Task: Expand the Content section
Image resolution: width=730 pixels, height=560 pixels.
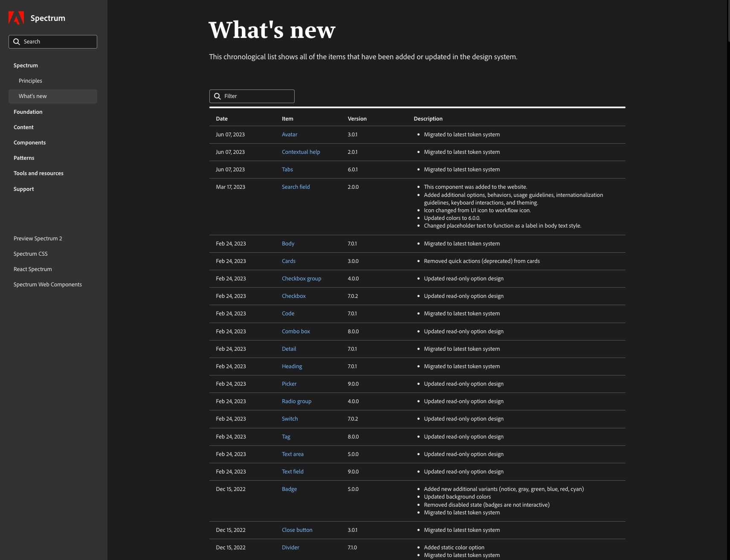Action: tap(23, 127)
